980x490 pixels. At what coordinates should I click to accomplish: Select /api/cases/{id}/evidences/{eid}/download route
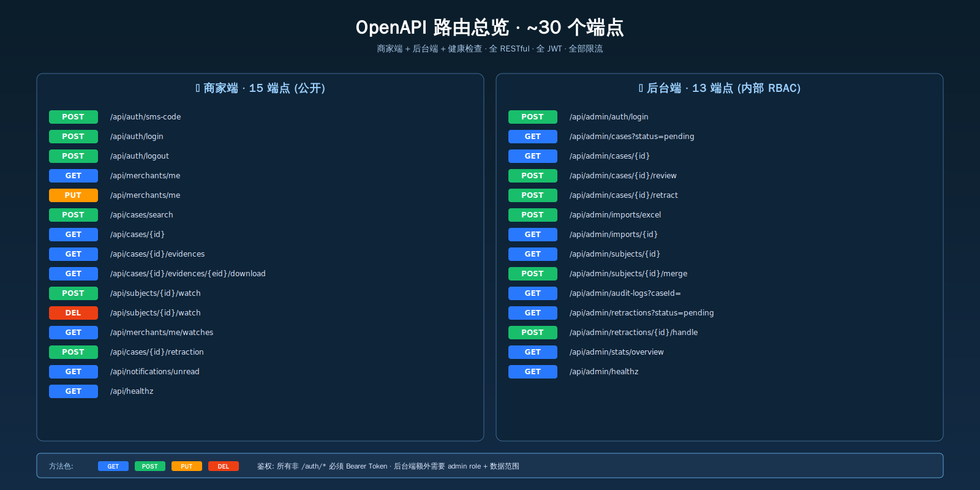click(188, 274)
